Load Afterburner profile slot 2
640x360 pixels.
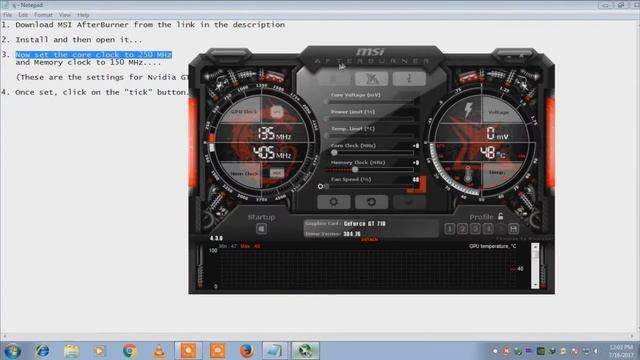pos(462,229)
